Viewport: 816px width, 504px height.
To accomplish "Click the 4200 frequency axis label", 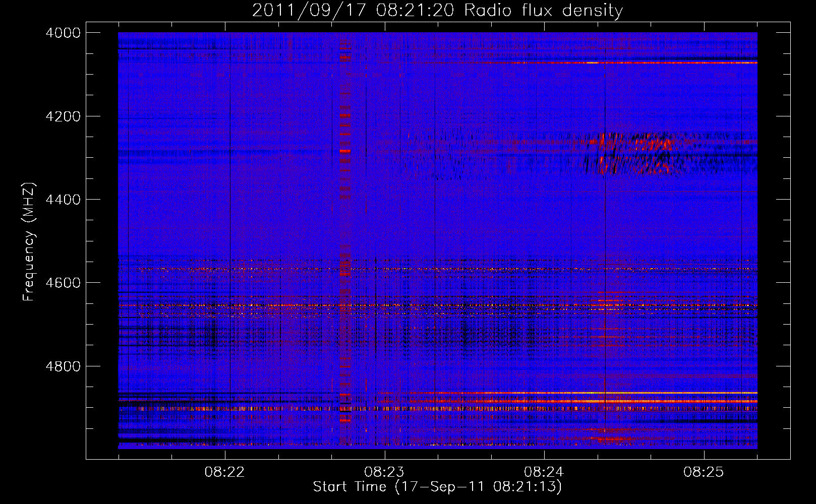I will [63, 116].
